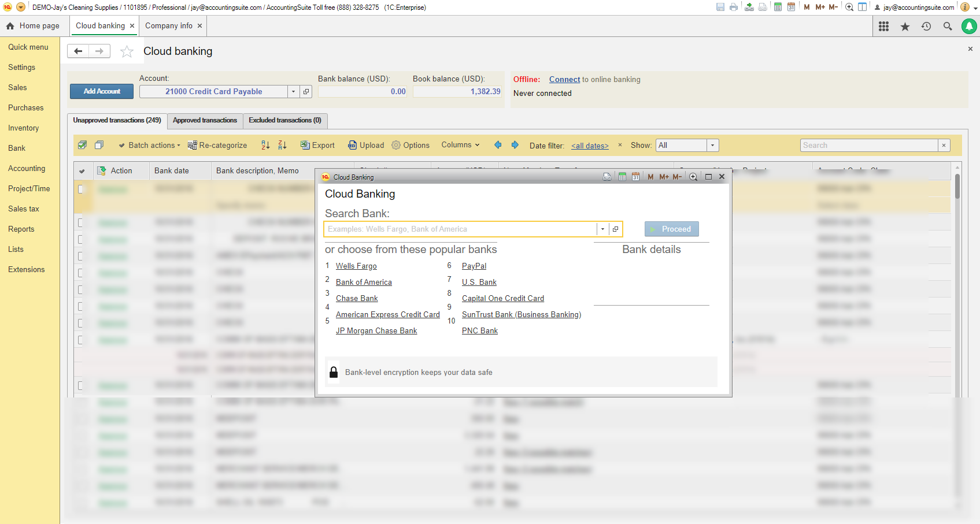Click the select all transactions icon
This screenshot has width=980, height=524.
pos(82,145)
